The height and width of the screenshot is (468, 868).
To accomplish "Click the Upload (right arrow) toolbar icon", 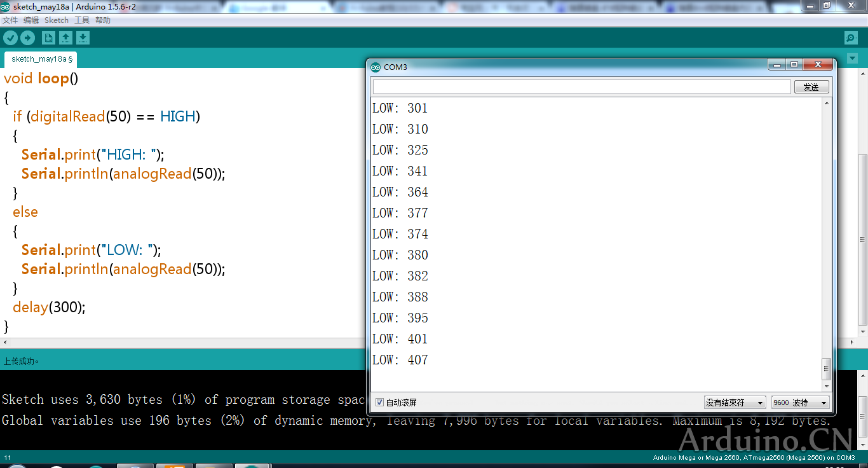I will pos(27,38).
